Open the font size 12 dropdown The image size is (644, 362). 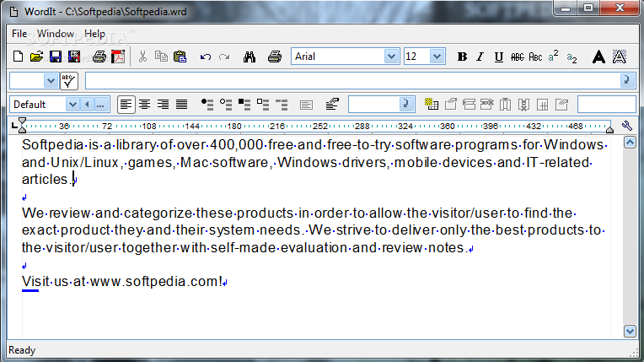coord(437,57)
